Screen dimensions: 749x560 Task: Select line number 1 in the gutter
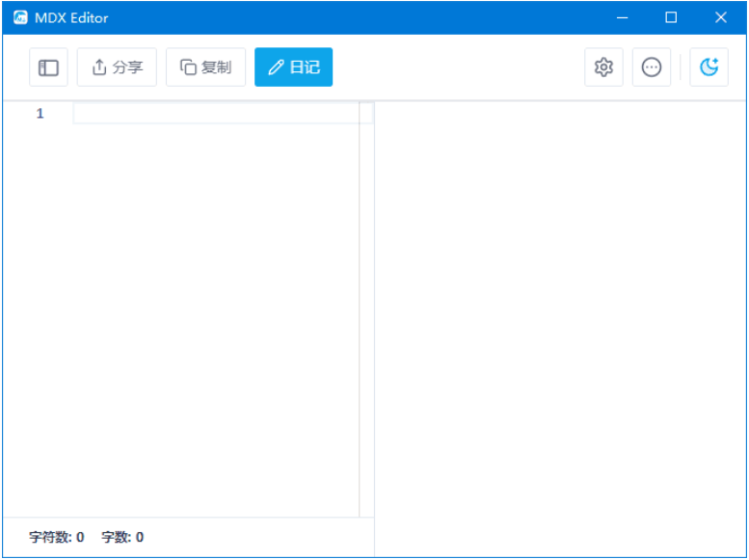point(40,114)
